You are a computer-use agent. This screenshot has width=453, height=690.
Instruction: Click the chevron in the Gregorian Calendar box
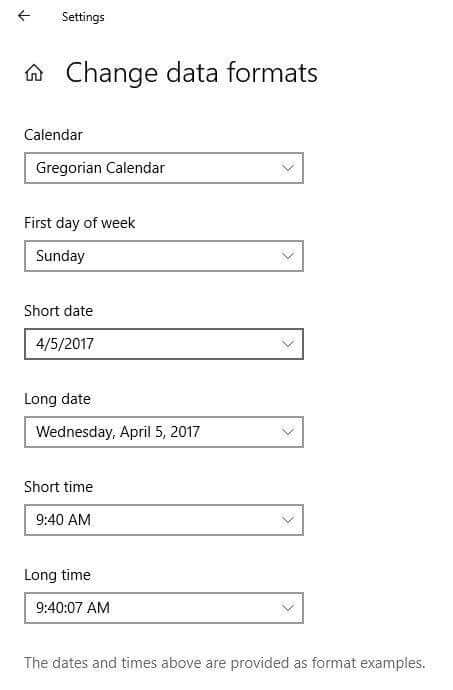click(287, 168)
